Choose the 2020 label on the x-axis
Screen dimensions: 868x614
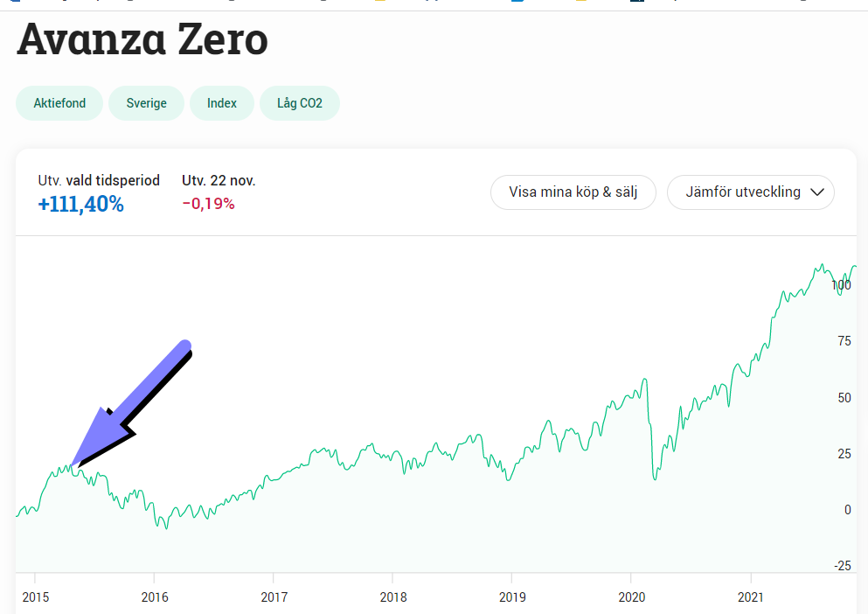pyautogui.click(x=632, y=597)
